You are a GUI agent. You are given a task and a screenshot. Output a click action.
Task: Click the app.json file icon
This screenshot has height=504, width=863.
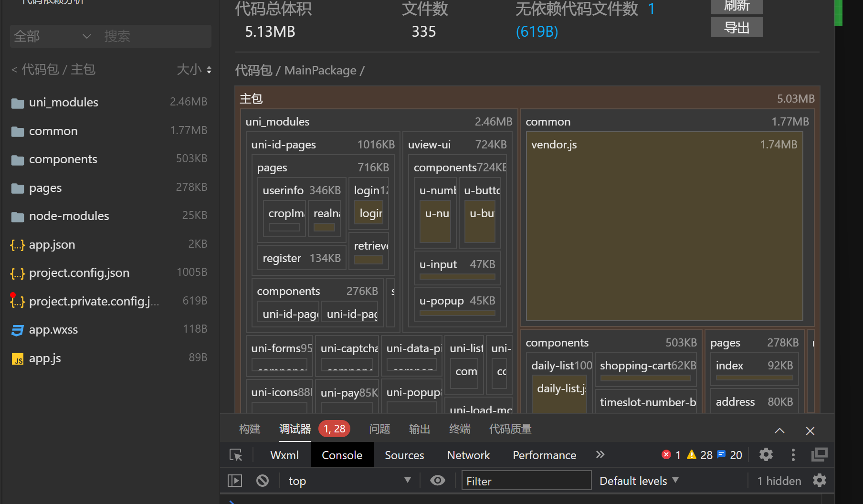pos(18,245)
